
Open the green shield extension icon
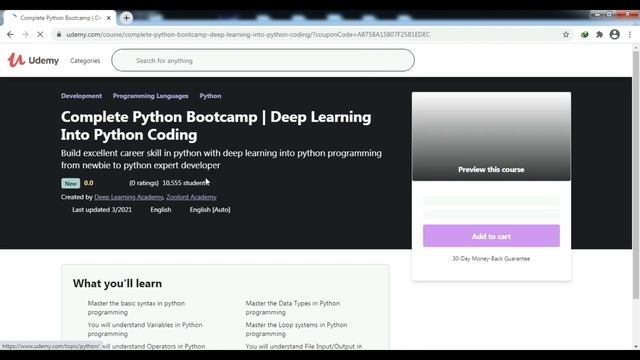584,35
